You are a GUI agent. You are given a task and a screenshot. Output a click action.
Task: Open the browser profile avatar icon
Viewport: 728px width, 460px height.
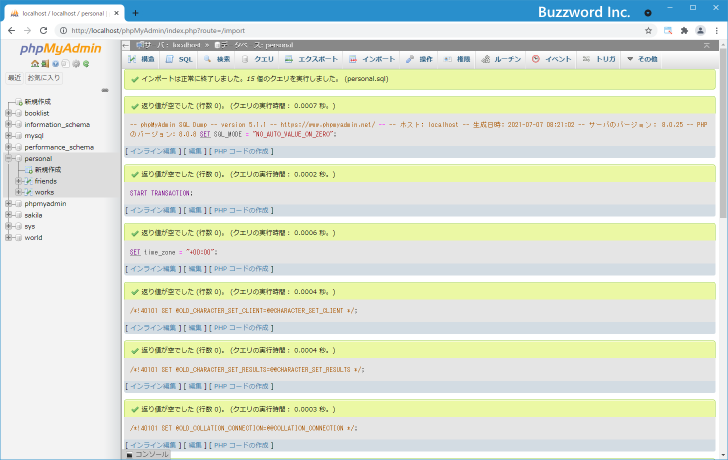700,31
